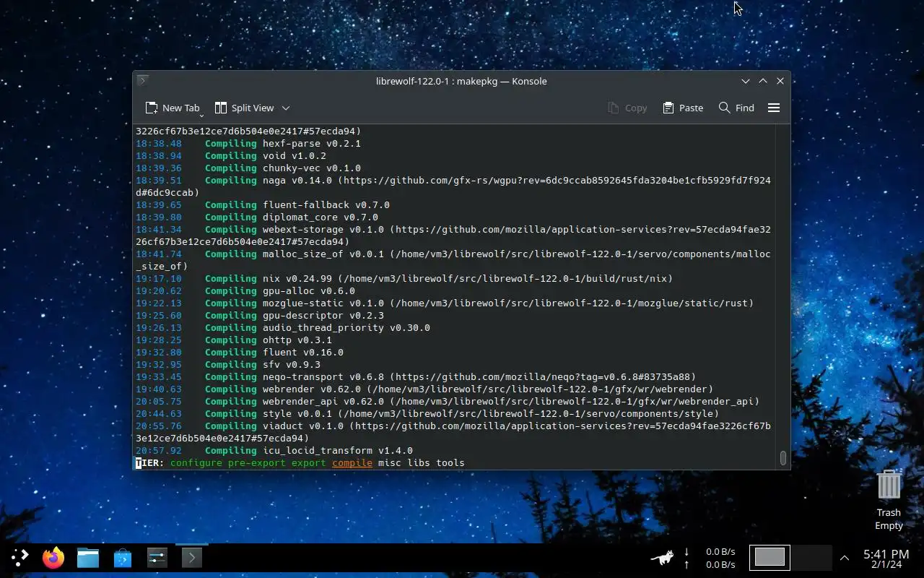The image size is (924, 578).
Task: Click the Konsole taskbar entry
Action: click(x=191, y=557)
